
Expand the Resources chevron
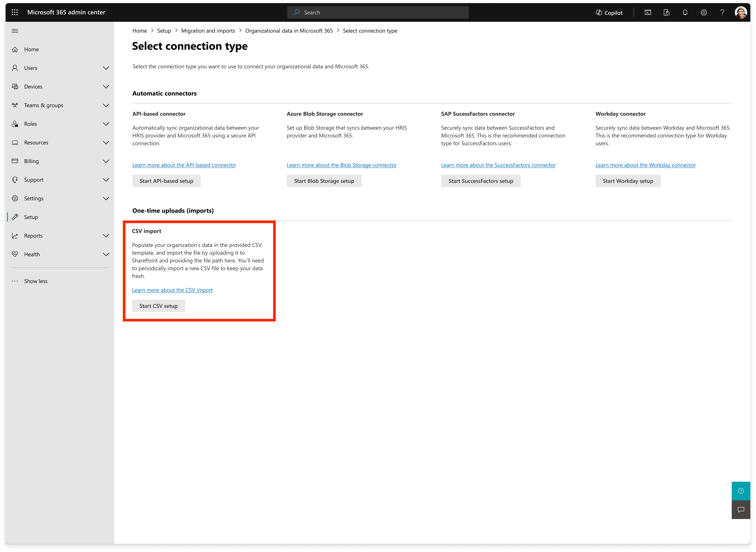click(106, 143)
